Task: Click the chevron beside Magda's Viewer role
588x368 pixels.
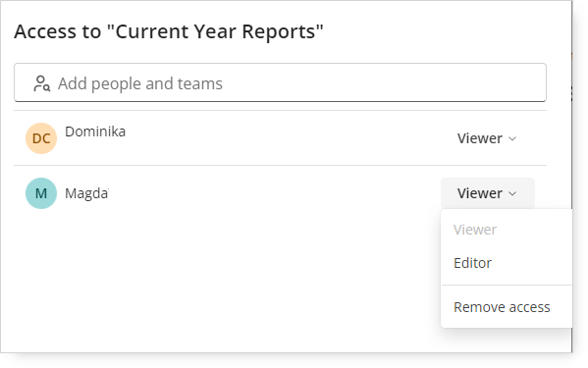Action: click(512, 193)
